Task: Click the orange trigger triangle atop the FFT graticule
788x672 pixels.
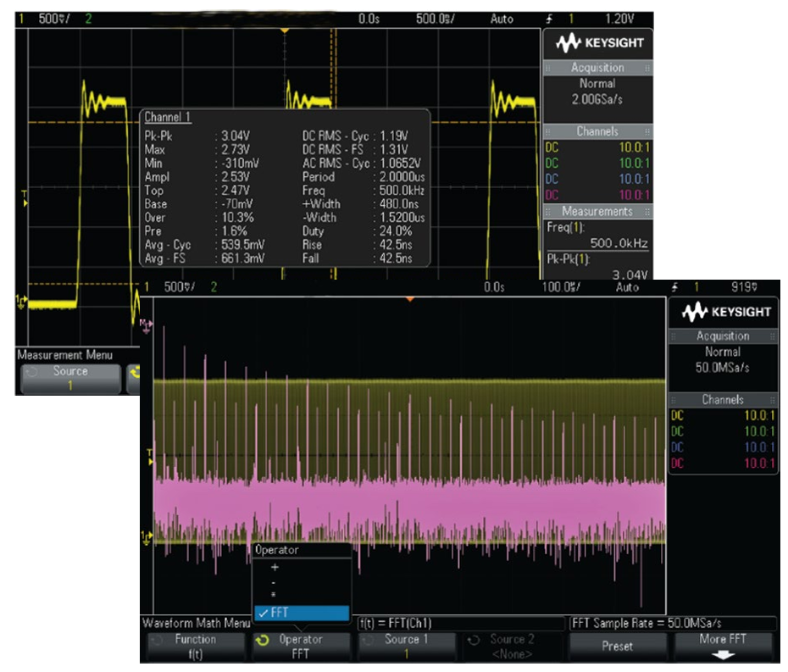Action: click(410, 299)
